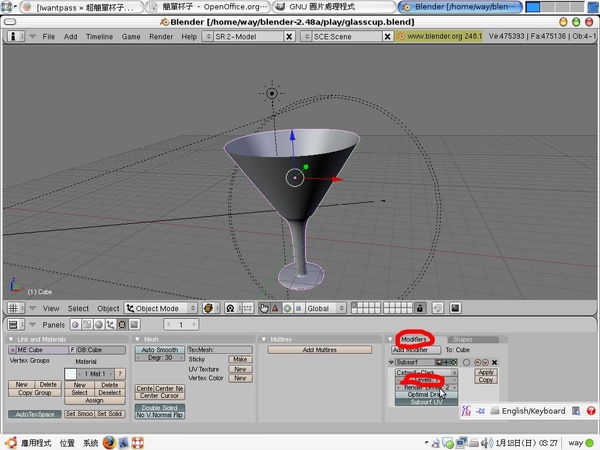Screen dimensions: 600x450
Task: Click the Firefox launcher in bottom panel
Action: [109, 443]
